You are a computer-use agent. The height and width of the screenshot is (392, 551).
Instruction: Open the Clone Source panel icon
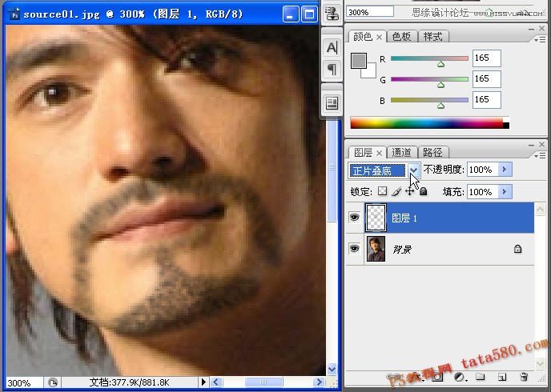pos(332,14)
